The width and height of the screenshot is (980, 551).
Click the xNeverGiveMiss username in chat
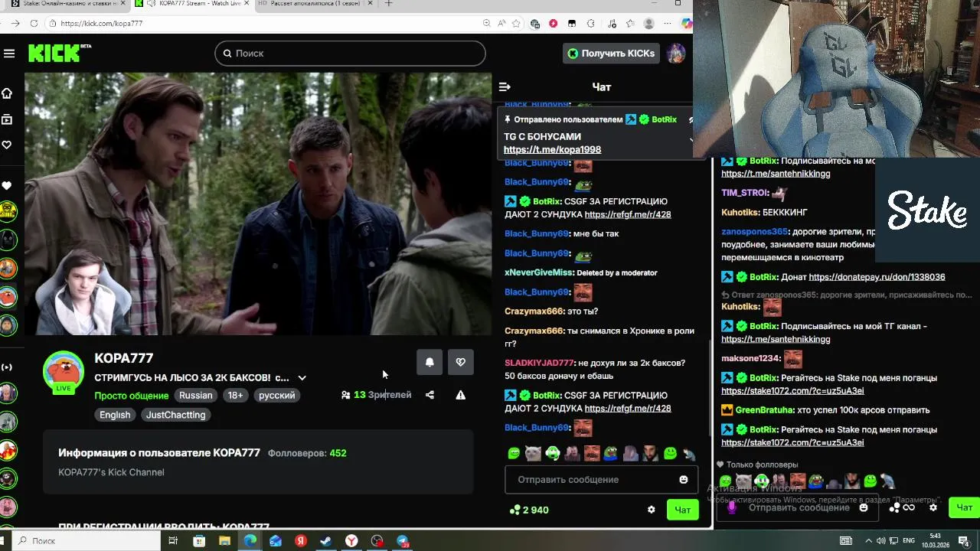(539, 272)
